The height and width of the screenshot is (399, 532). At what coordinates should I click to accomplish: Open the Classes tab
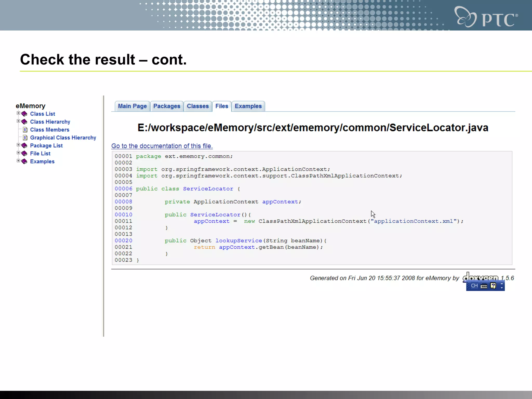[x=198, y=106]
